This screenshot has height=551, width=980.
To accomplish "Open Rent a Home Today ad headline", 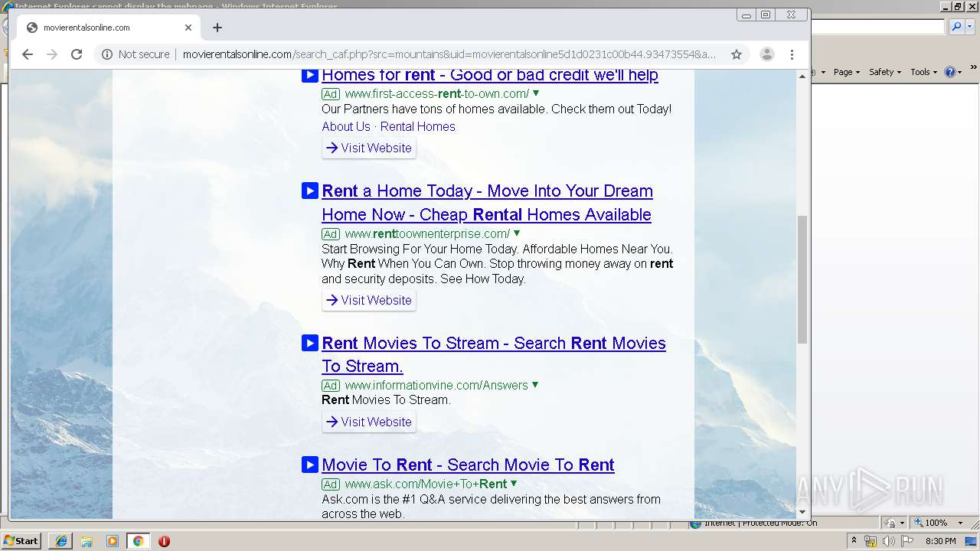I will (487, 203).
